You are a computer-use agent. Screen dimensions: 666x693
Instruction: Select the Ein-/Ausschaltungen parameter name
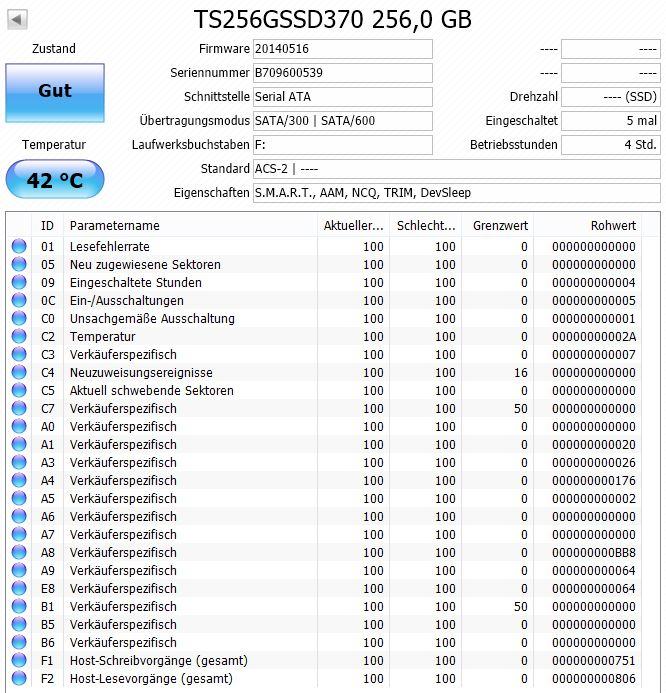(126, 301)
